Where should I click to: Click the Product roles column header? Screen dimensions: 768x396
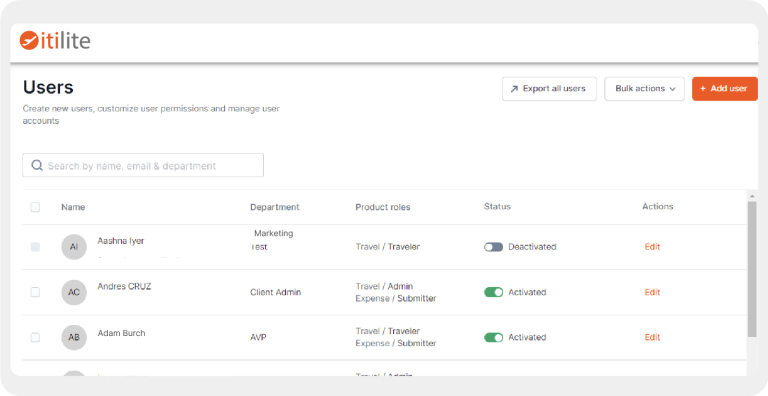pos(383,207)
